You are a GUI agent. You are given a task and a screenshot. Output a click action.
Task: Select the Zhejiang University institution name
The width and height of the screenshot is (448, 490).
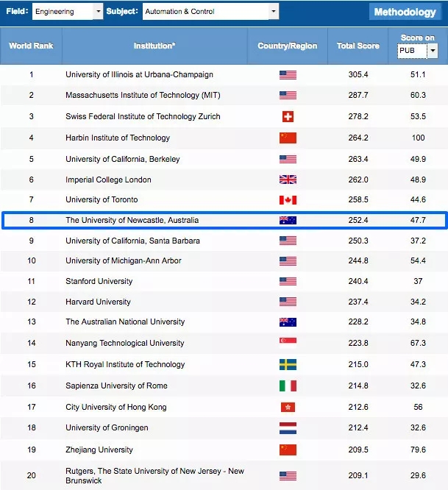[99, 450]
